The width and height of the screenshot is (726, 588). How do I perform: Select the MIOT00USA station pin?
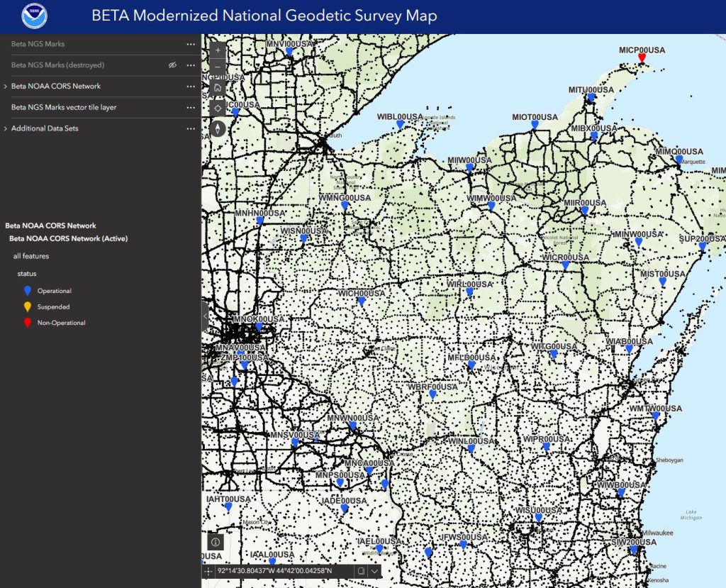(535, 125)
